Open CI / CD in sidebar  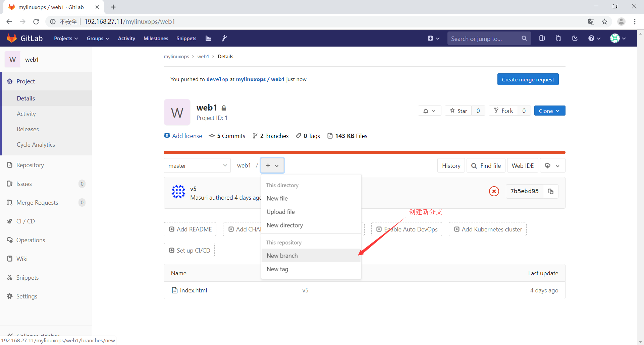46,221
